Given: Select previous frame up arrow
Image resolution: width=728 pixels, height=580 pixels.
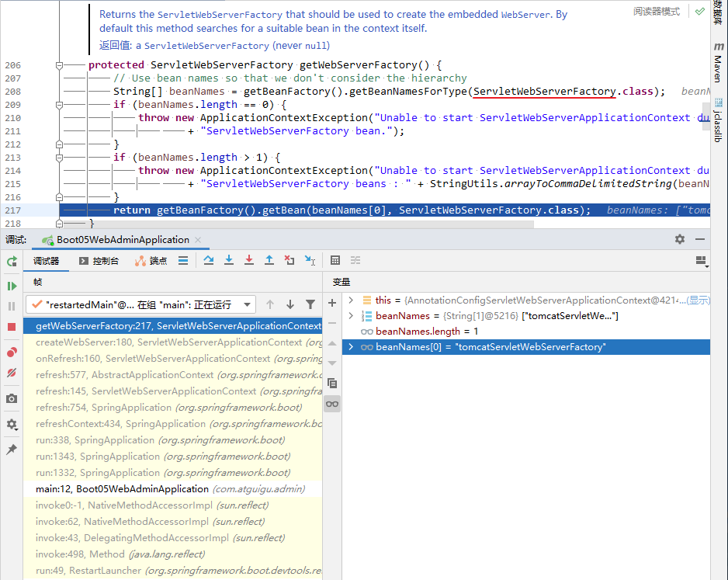Looking at the screenshot, I should 270,304.
